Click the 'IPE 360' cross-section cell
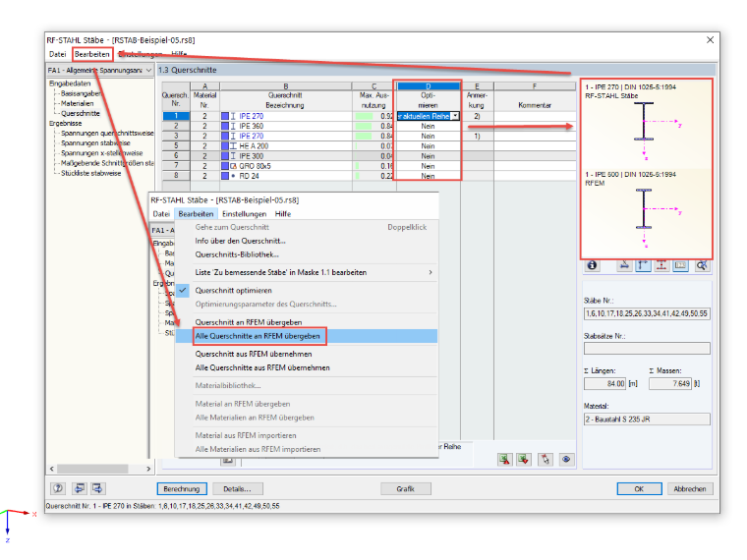Screen dimensions: 747x560 pos(286,126)
